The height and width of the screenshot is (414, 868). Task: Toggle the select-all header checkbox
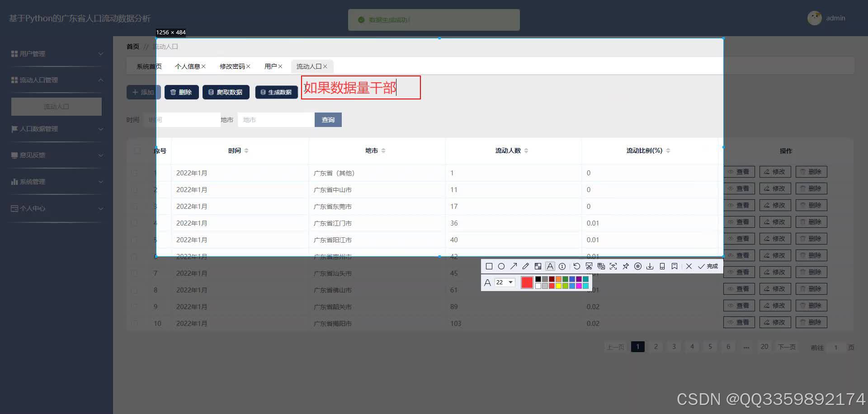point(137,151)
